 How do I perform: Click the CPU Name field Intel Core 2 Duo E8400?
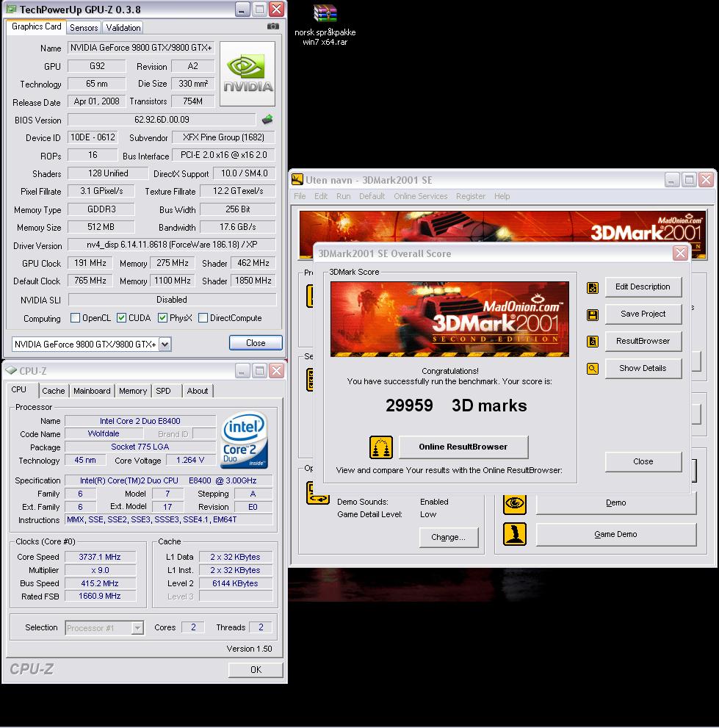(x=140, y=421)
